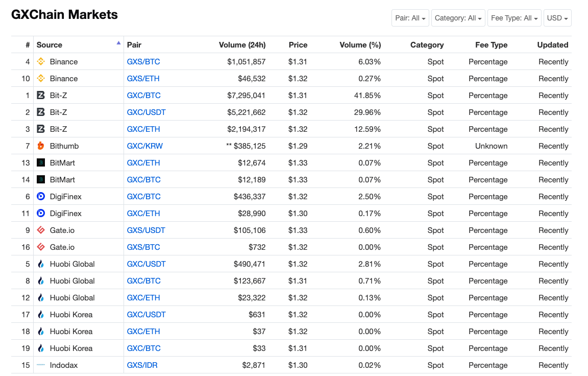Click BitMart logo icon in row 13
This screenshot has width=588, height=376.
click(x=41, y=163)
